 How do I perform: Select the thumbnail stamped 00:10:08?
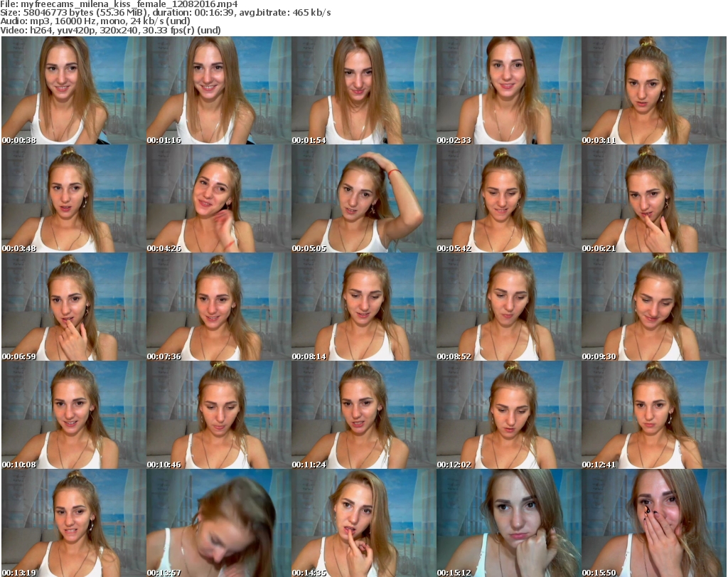[74, 415]
